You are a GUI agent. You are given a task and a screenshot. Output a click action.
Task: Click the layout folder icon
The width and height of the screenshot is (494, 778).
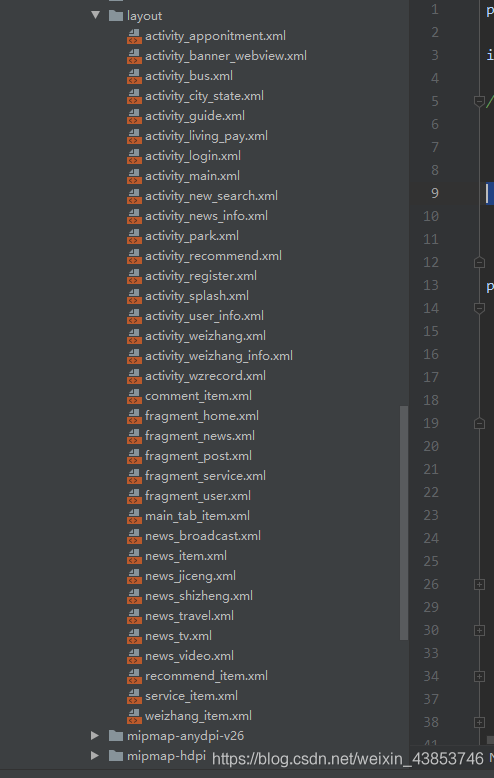[116, 16]
